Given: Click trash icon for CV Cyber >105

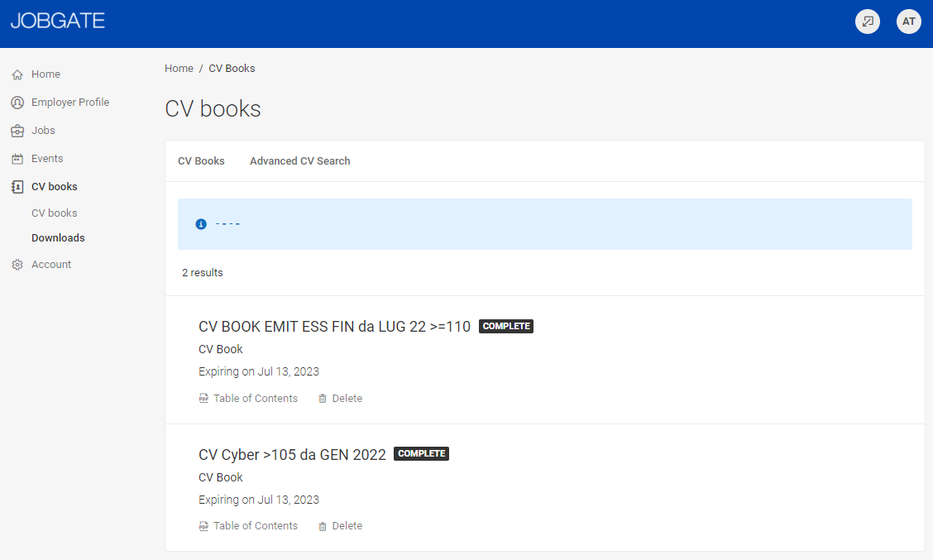Looking at the screenshot, I should [x=323, y=526].
